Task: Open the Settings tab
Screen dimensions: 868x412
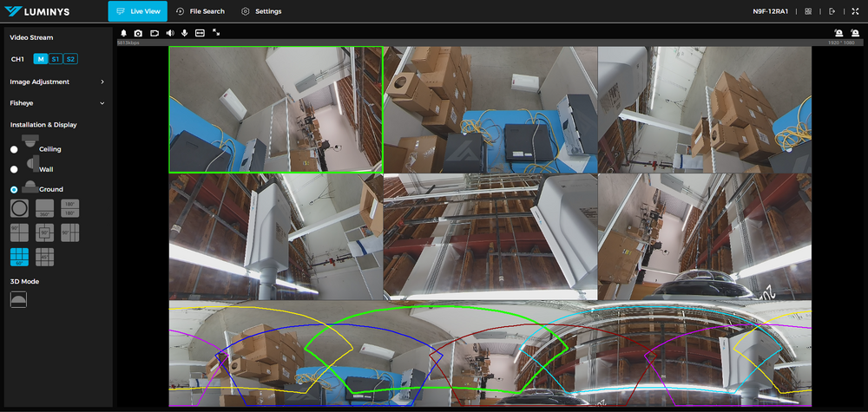Action: pyautogui.click(x=261, y=11)
